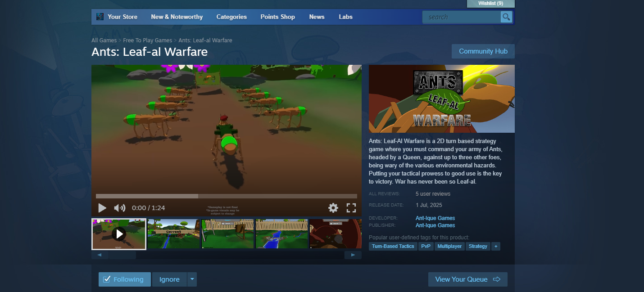Open video settings gear icon

click(x=333, y=208)
